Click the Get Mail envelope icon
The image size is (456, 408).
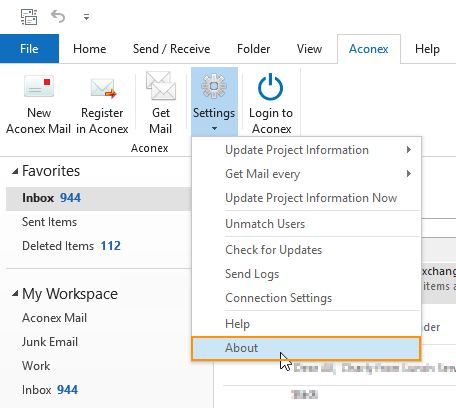coord(161,86)
